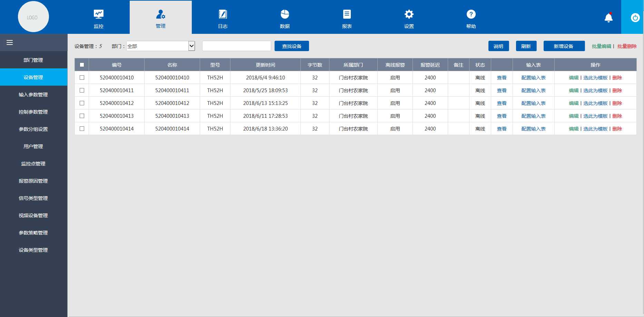This screenshot has width=644, height=317.
Task: Check the box for device 520400010413
Action: point(82,116)
